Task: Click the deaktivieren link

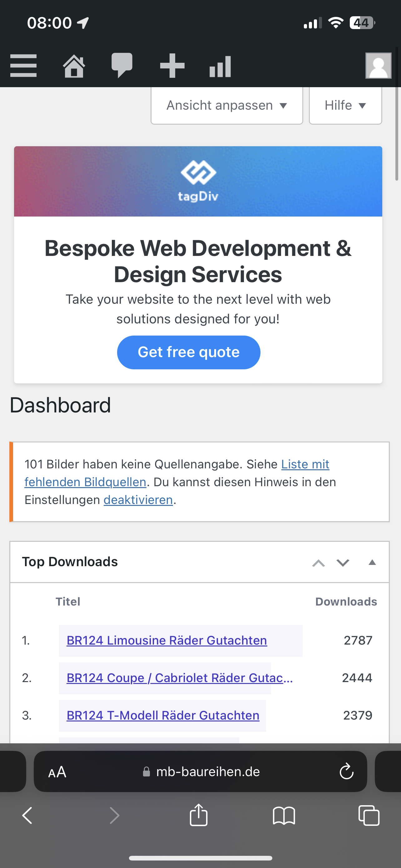Action: (138, 500)
